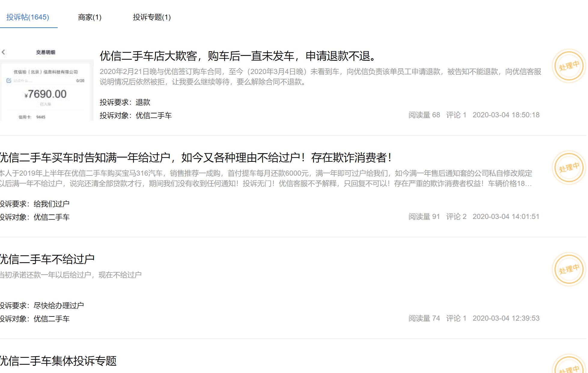
Task: Click the 评论 2 comment indicator
Action: [456, 216]
